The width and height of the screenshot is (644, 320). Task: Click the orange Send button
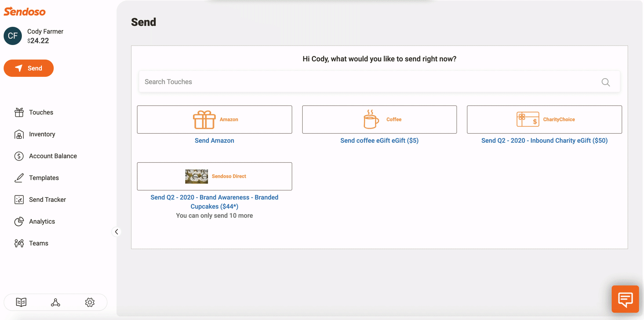(x=29, y=68)
